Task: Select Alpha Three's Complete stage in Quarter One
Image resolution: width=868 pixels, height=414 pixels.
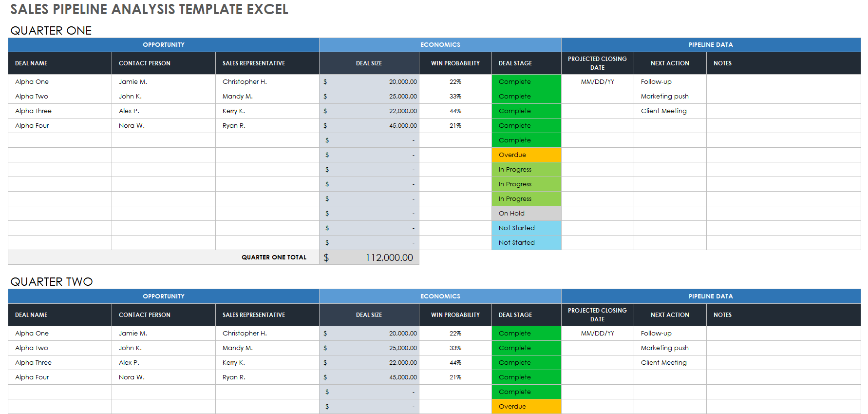Action: [526, 111]
